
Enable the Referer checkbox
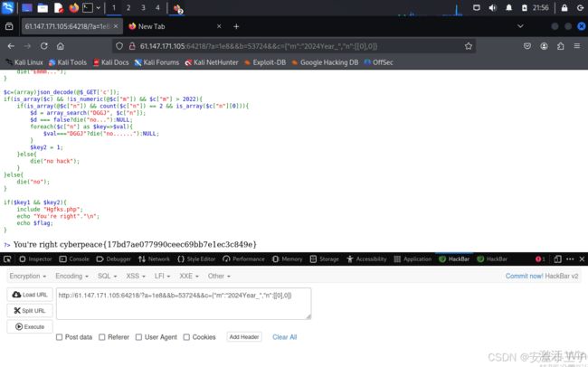tap(102, 337)
